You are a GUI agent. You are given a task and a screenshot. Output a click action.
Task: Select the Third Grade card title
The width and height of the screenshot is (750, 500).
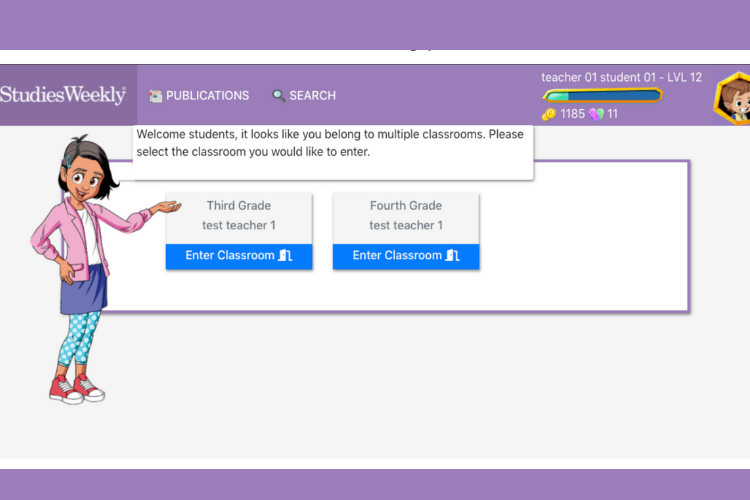click(x=239, y=206)
